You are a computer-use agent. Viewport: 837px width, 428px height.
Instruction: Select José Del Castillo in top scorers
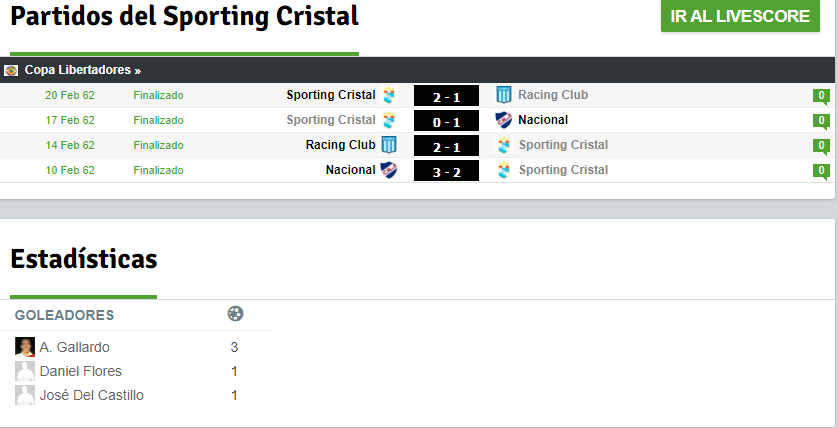pos(92,395)
